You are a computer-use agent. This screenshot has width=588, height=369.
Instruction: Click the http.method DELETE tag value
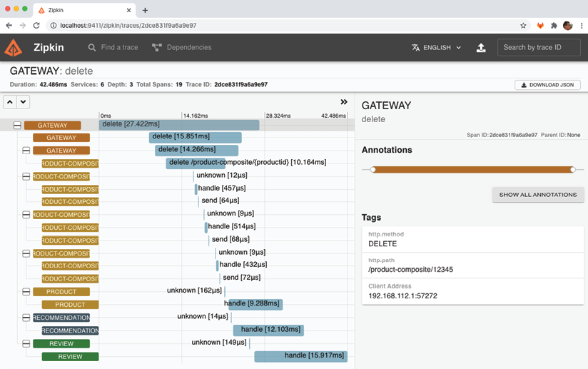382,244
